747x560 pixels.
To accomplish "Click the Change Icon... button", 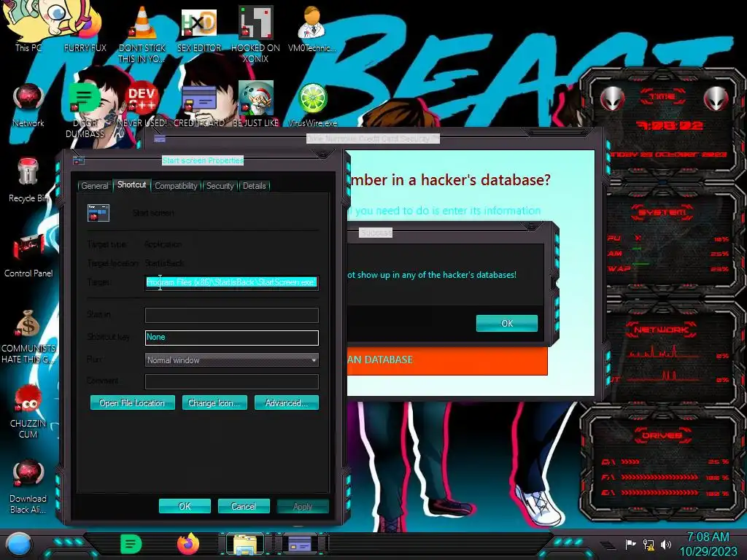I will 214,402.
